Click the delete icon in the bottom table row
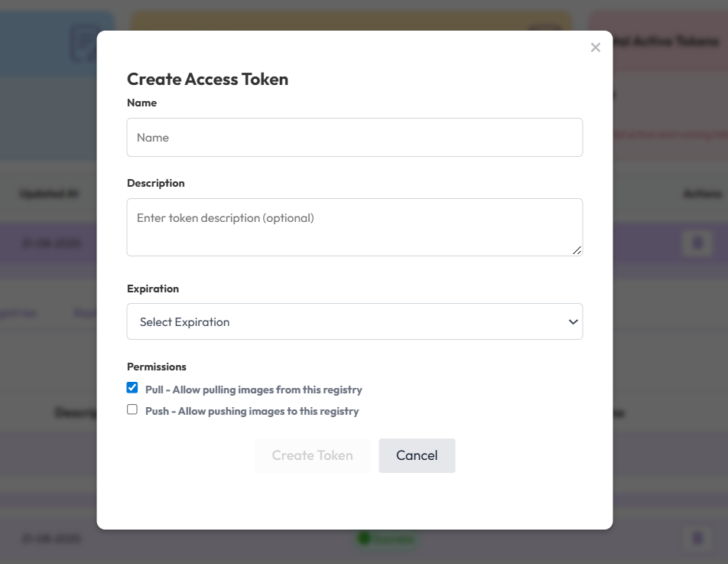728x564 pixels. click(697, 539)
